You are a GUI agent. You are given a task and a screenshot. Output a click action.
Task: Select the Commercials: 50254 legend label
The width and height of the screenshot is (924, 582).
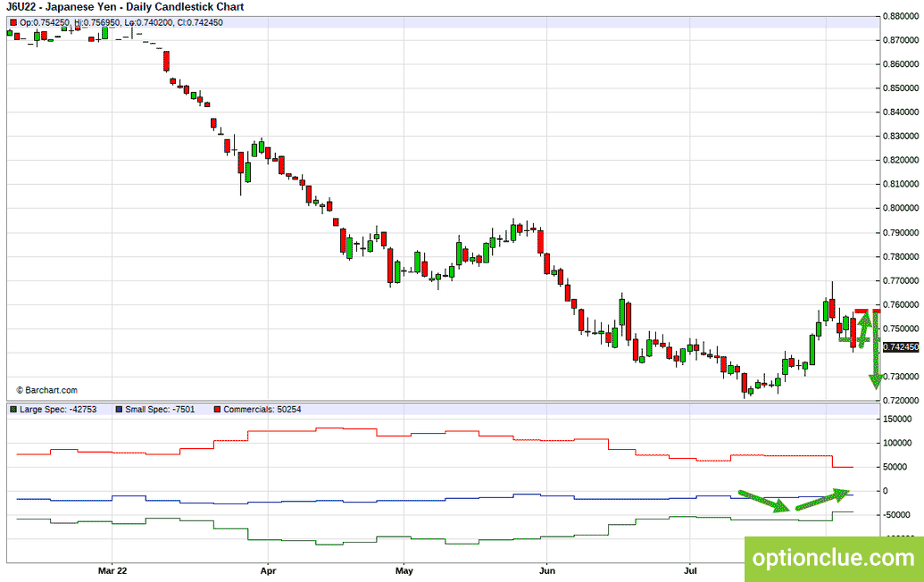(262, 410)
